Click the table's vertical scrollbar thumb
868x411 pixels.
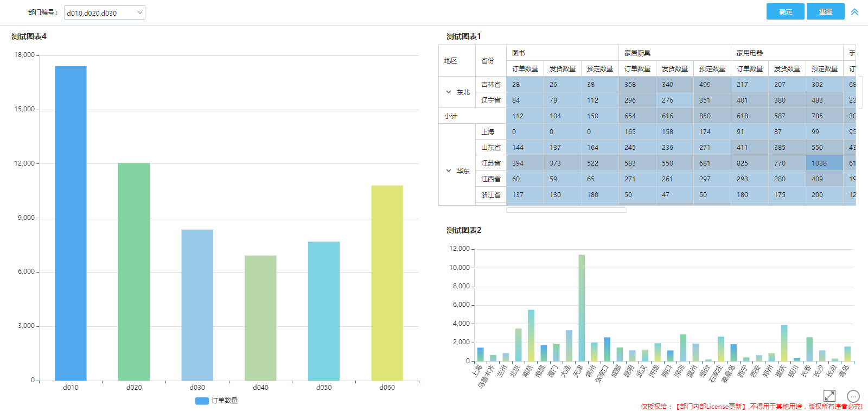click(x=860, y=92)
